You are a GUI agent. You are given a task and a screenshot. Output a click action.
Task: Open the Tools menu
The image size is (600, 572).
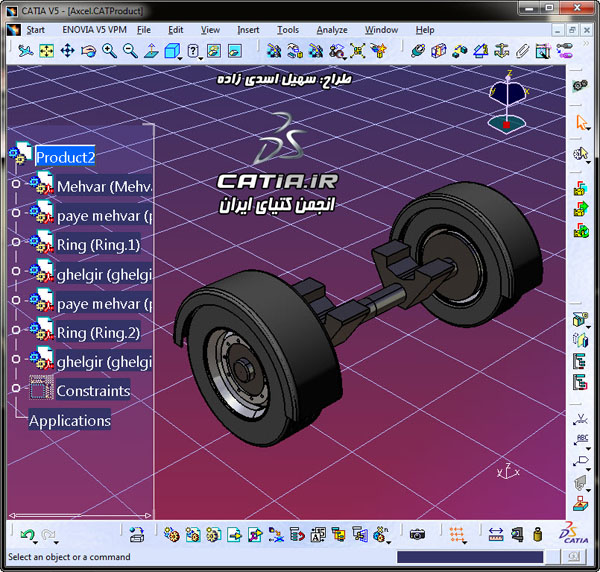point(288,30)
